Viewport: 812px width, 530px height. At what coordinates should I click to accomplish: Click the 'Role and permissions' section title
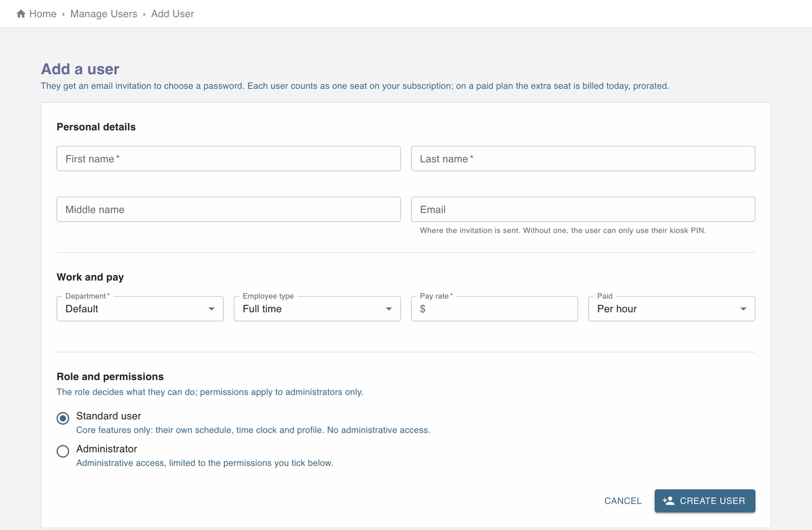[x=110, y=376]
